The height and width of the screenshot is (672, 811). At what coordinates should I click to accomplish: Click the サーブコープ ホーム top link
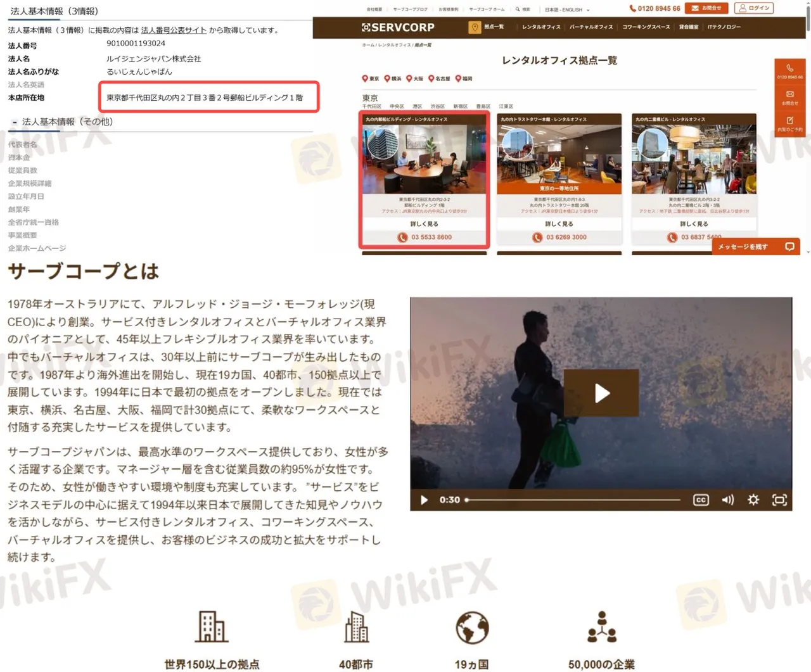click(x=487, y=10)
